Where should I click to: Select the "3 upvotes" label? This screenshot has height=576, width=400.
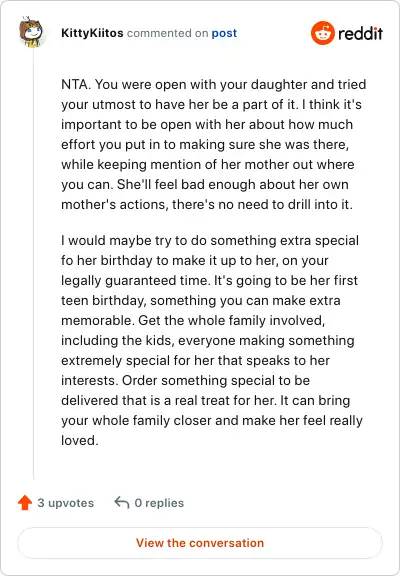(x=65, y=503)
